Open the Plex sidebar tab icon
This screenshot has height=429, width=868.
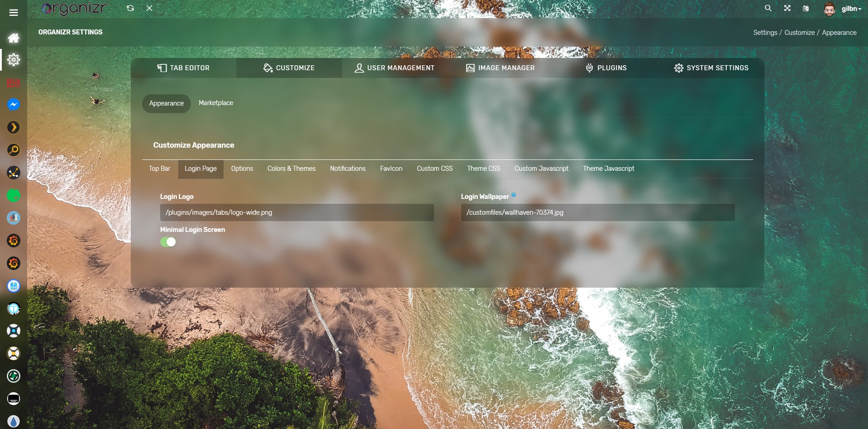point(14,127)
